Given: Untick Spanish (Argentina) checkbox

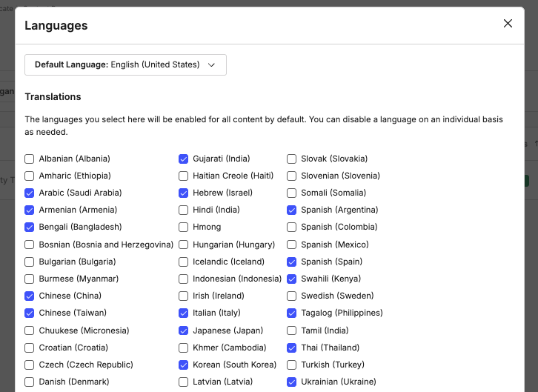Looking at the screenshot, I should (x=292, y=210).
